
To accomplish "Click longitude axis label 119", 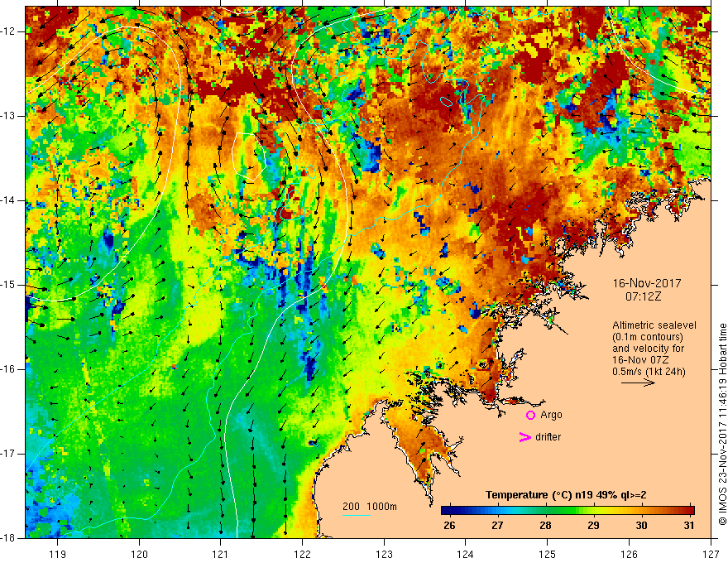I will (58, 554).
